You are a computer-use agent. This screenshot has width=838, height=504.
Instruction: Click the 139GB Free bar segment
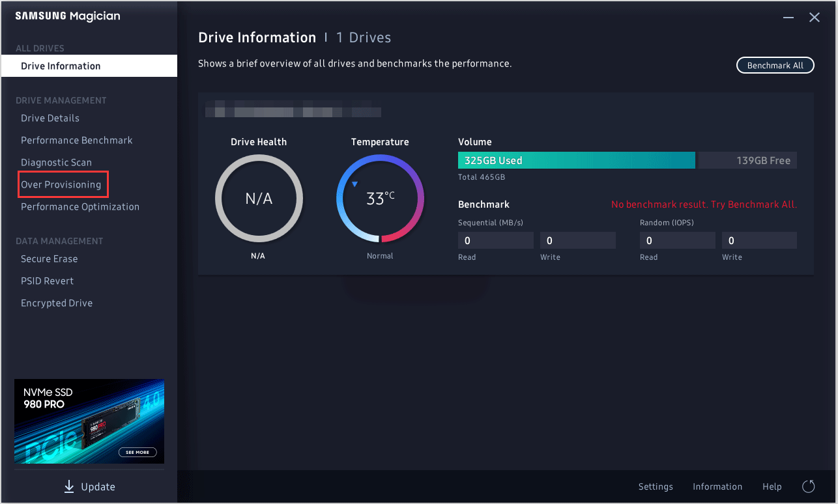(x=747, y=160)
